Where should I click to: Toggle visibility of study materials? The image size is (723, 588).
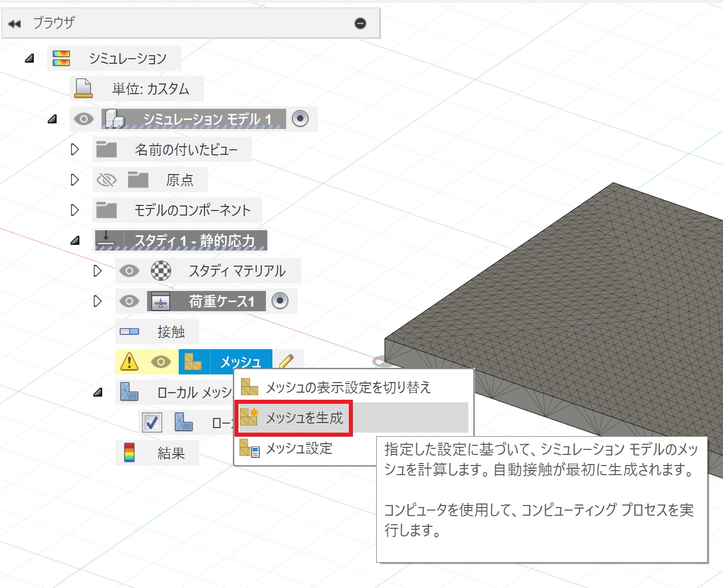click(x=129, y=271)
